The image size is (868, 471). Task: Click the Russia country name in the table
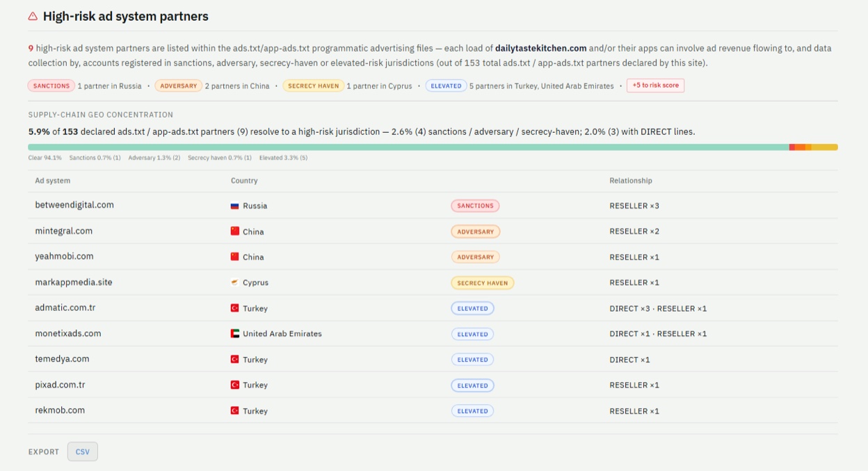coord(255,206)
